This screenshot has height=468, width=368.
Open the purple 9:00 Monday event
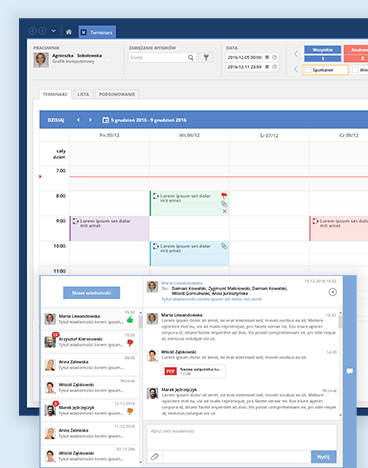109,228
